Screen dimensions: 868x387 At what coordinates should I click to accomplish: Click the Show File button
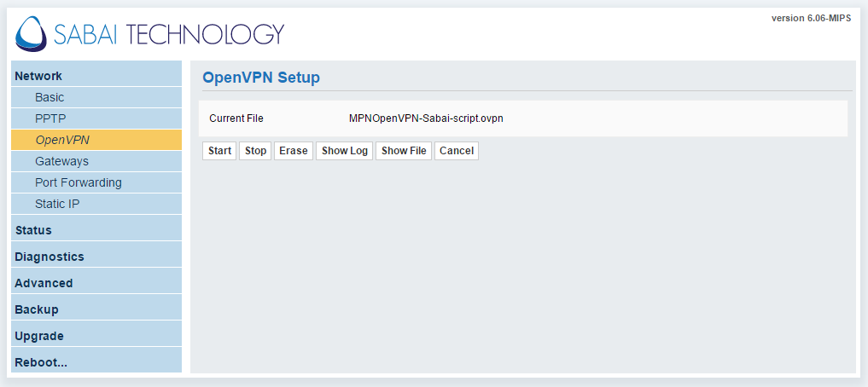tap(404, 151)
